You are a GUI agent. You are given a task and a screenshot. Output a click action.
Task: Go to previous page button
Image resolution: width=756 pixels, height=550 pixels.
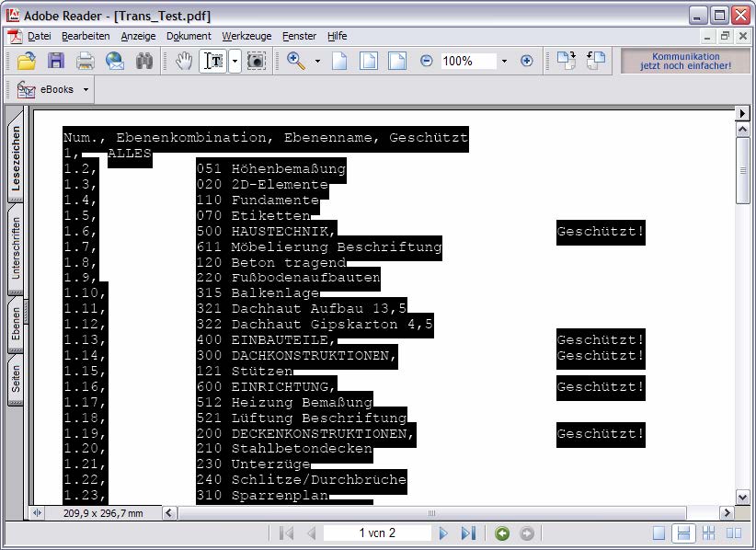(312, 533)
